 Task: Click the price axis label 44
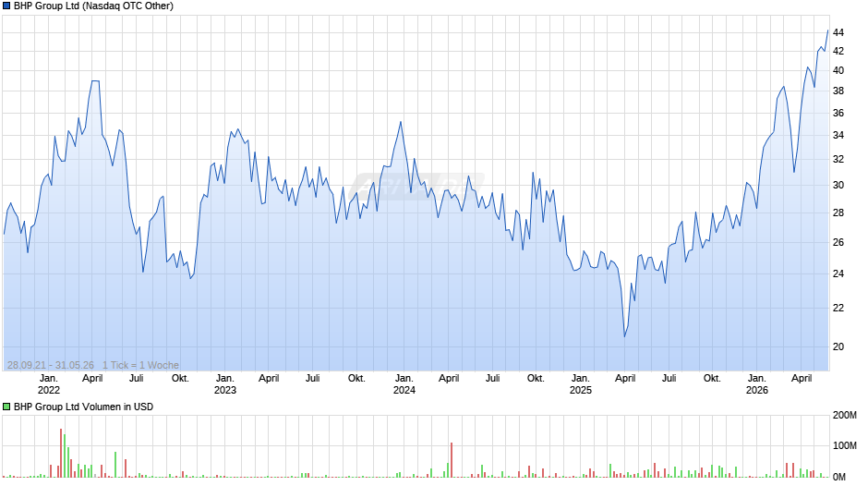pos(838,32)
